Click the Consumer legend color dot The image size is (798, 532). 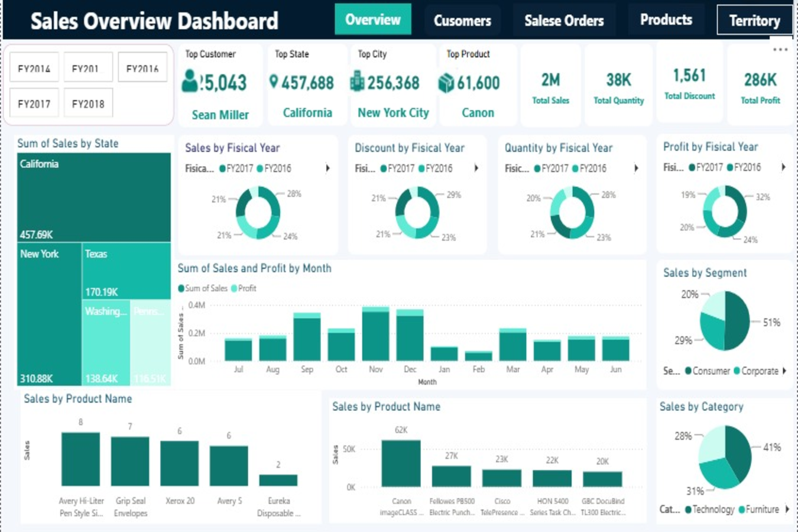[688, 371]
